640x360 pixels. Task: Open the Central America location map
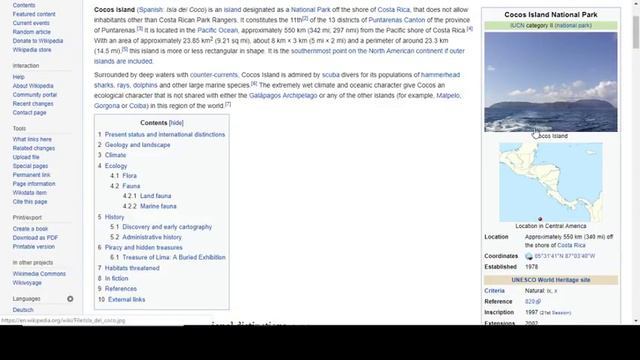click(x=551, y=182)
